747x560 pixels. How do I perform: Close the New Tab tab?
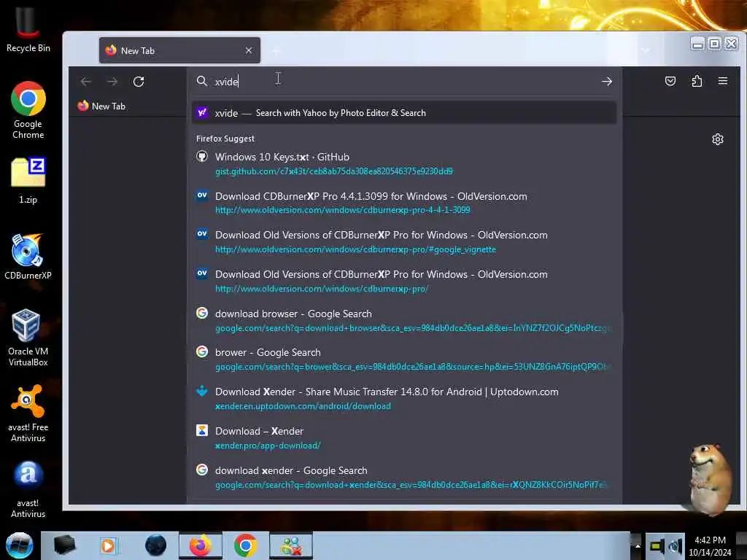click(x=249, y=50)
